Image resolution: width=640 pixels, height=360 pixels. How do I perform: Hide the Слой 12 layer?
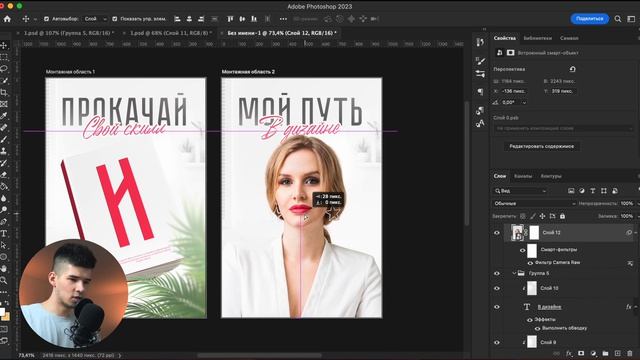tap(497, 233)
